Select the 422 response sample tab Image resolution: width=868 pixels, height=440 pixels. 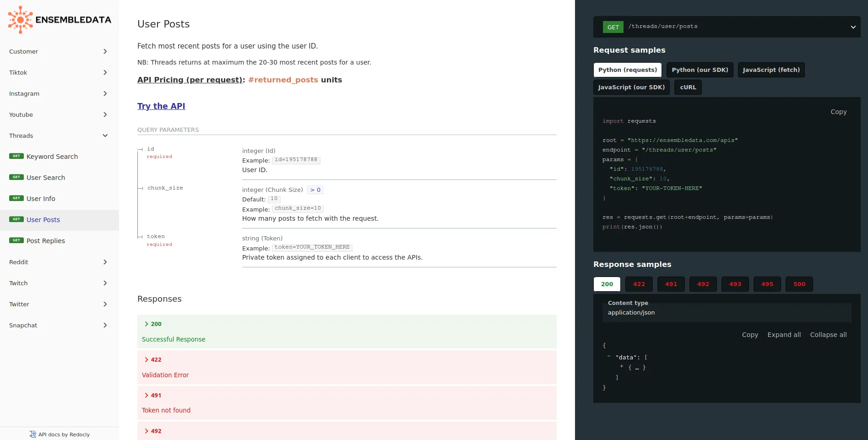pos(639,284)
